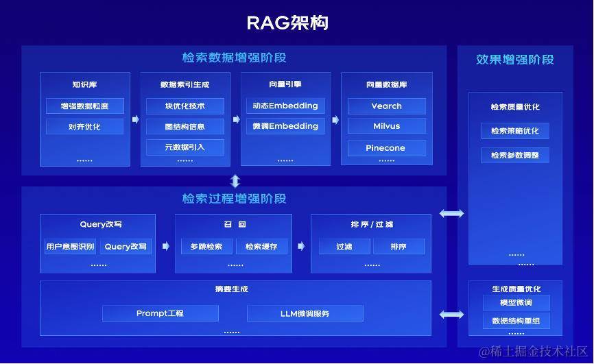594x364 pixels.
Task: Choose the Milvus vector database box
Action: click(x=386, y=127)
